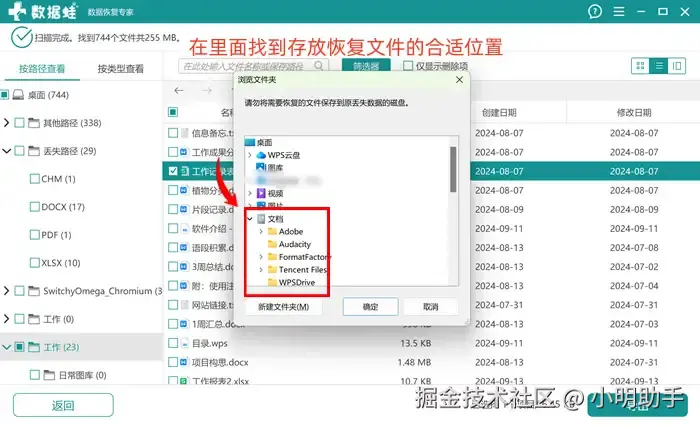
Task: Open the help question-mark icon in title bar
Action: click(595, 11)
